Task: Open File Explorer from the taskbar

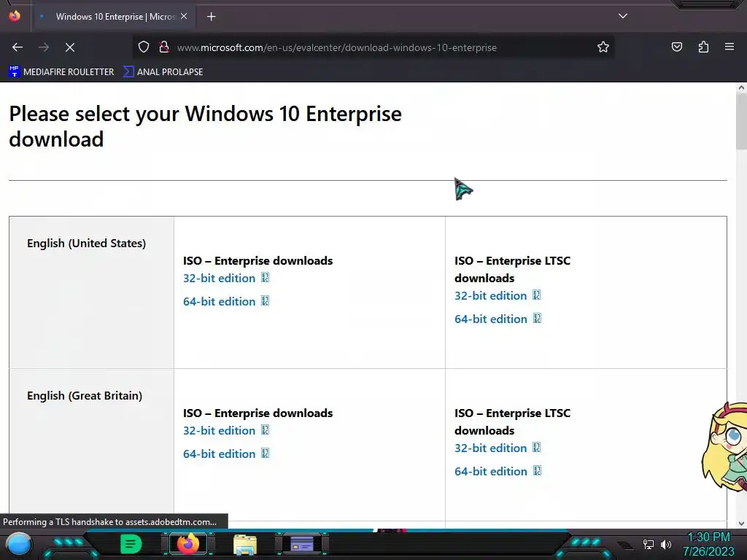Action: 245,544
